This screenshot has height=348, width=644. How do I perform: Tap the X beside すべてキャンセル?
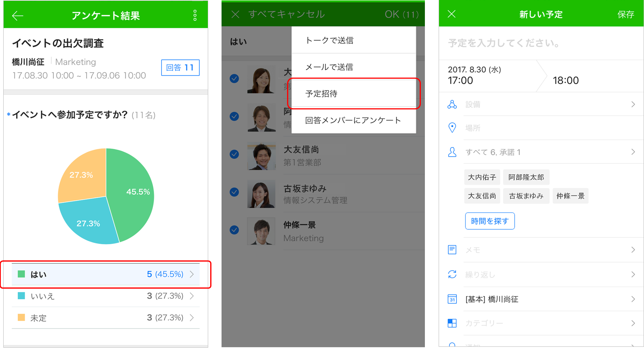pos(235,15)
